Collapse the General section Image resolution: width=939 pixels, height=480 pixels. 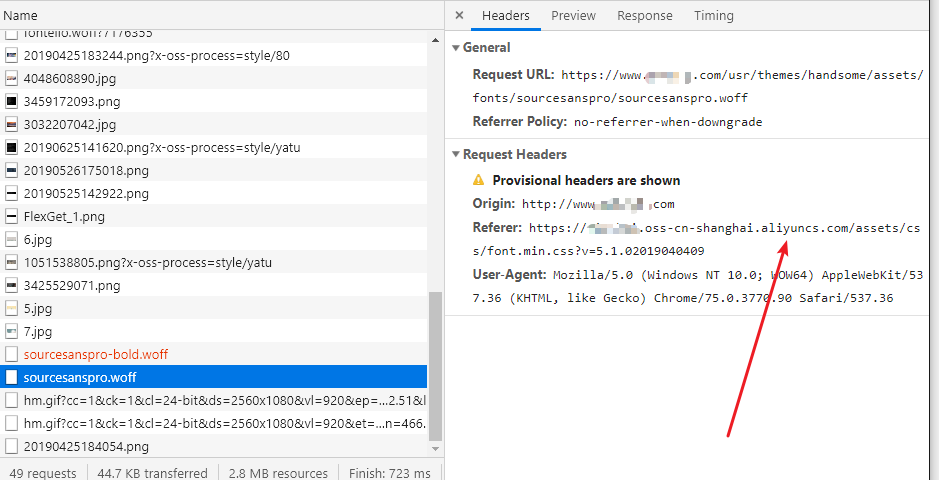(x=457, y=48)
